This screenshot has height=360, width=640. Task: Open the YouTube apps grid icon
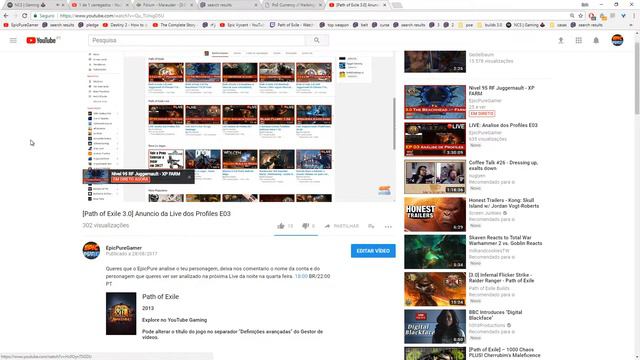click(578, 40)
